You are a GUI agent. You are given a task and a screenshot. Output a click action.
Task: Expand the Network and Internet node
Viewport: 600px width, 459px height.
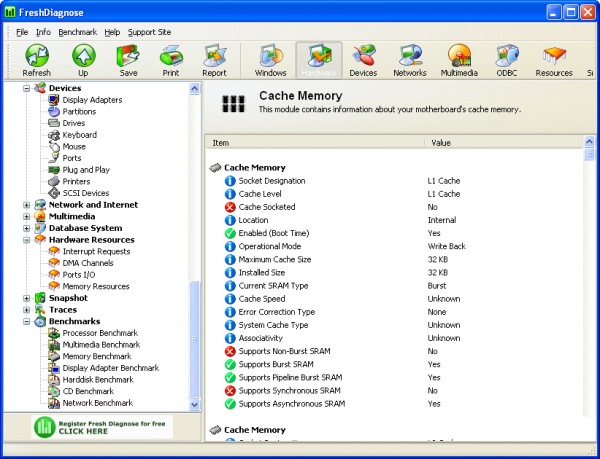26,205
